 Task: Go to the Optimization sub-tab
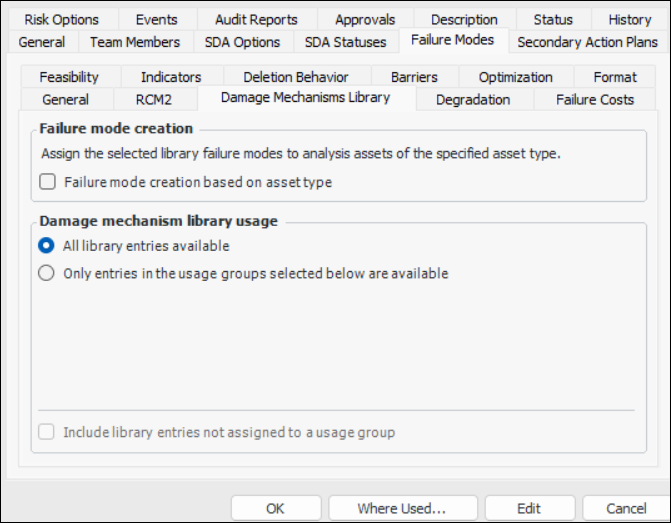point(515,77)
